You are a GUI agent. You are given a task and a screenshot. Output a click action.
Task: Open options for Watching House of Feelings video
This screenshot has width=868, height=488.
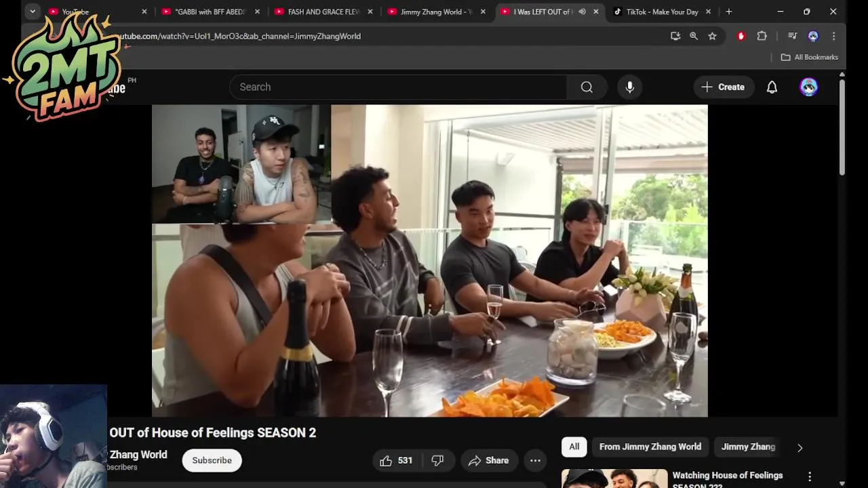click(809, 476)
